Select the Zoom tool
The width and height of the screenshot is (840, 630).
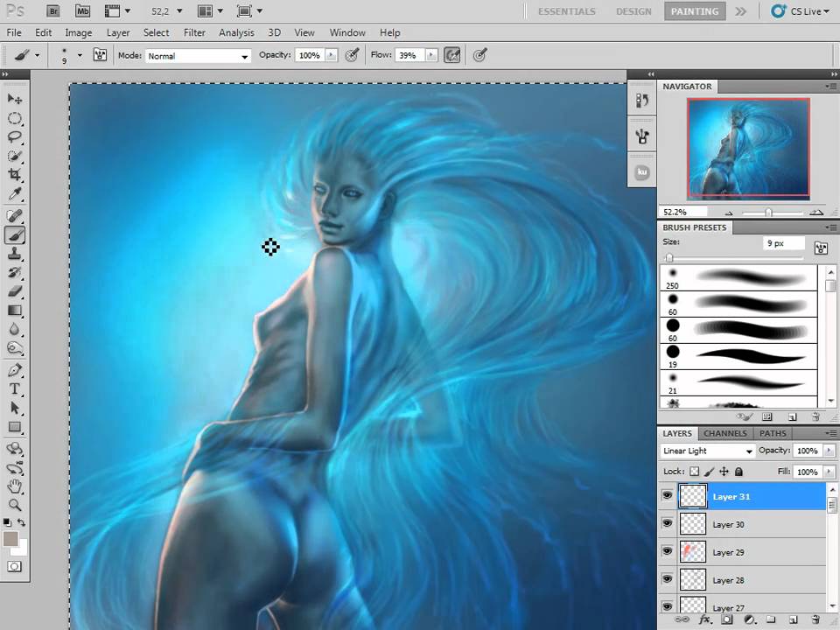pos(15,505)
